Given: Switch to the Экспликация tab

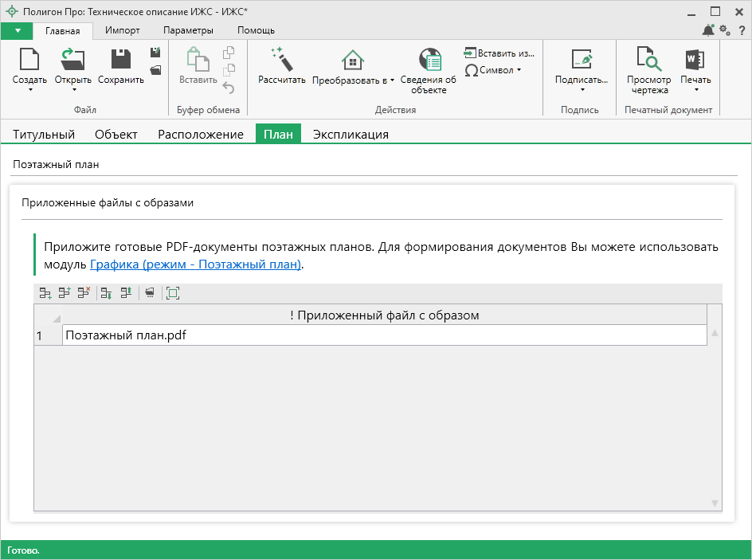Looking at the screenshot, I should coord(351,134).
